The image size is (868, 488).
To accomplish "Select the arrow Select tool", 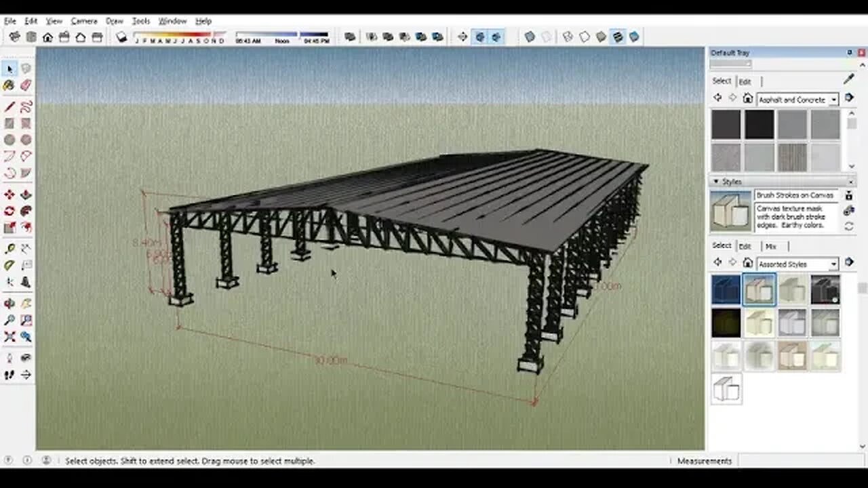I will pos(9,68).
